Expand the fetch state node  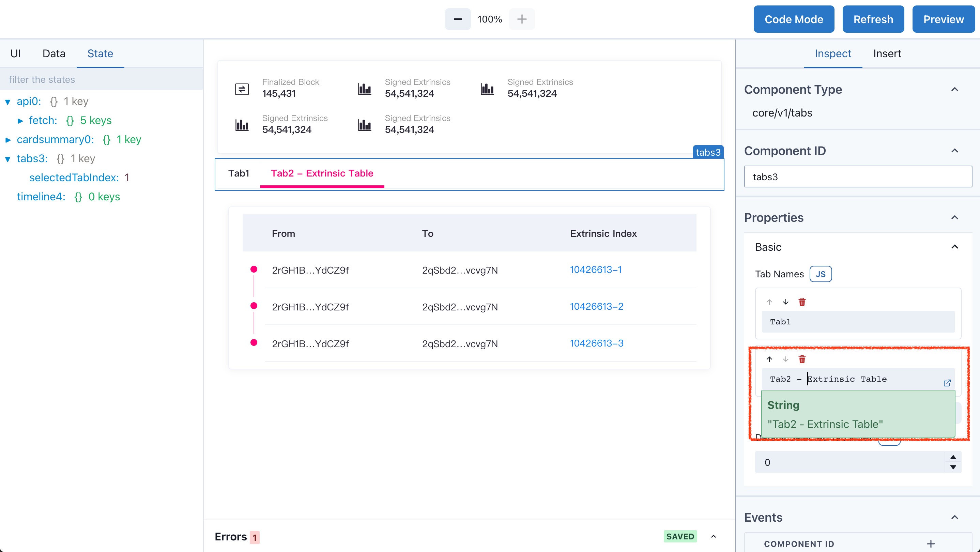(x=20, y=121)
